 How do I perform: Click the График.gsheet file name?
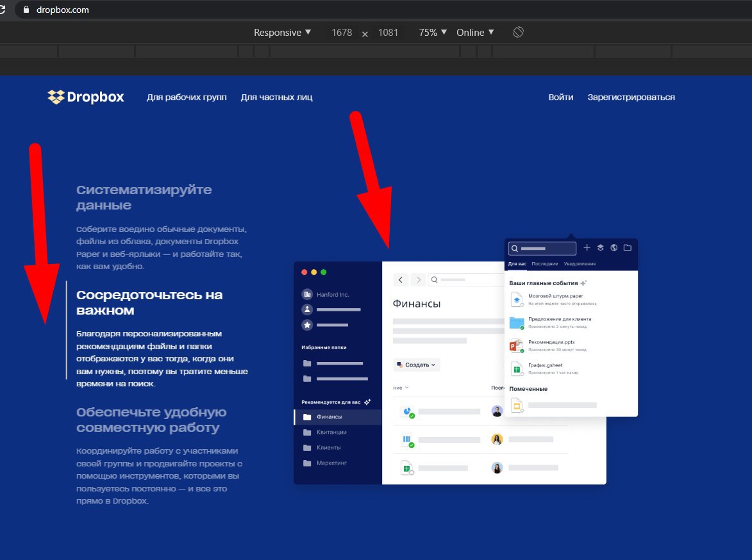(546, 365)
